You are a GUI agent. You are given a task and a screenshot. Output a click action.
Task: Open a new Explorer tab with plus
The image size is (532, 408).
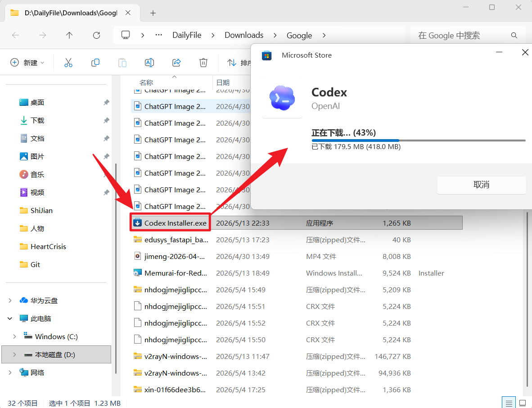click(153, 13)
